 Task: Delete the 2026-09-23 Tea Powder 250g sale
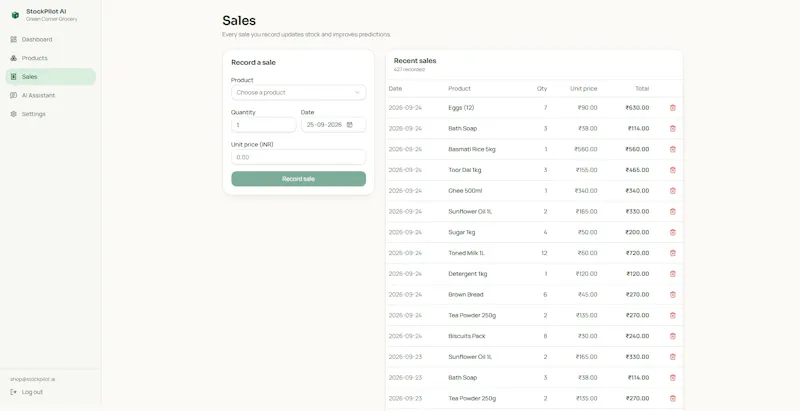(672, 398)
